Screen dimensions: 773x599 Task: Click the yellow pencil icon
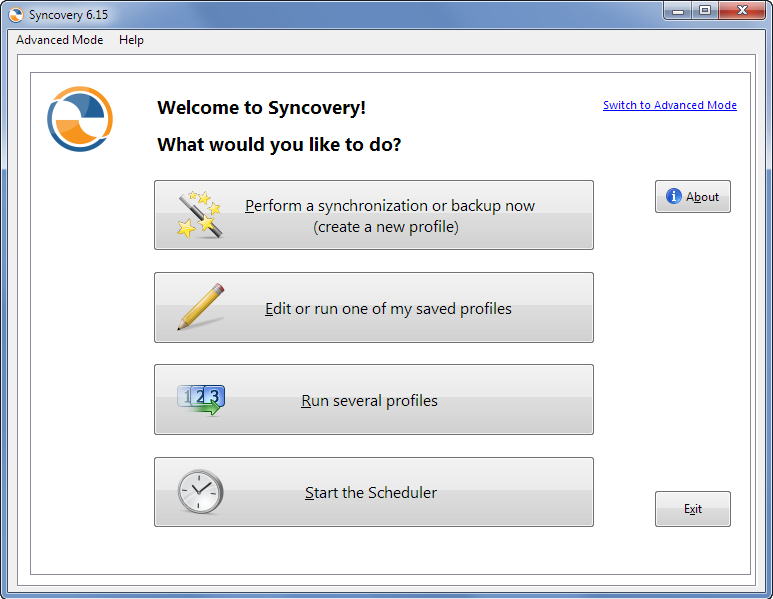point(201,307)
